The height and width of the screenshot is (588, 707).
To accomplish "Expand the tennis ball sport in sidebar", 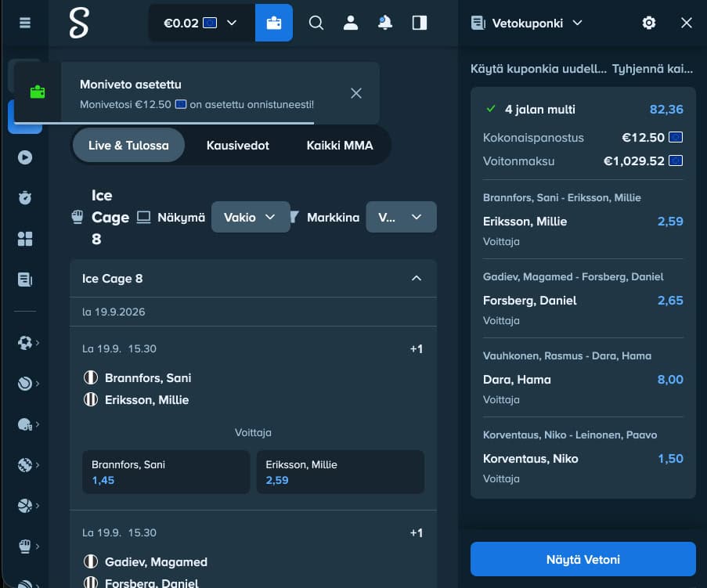I will pyautogui.click(x=28, y=384).
